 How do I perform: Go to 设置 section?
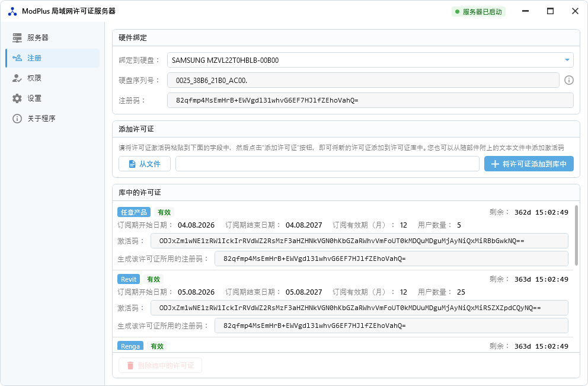(x=53, y=98)
